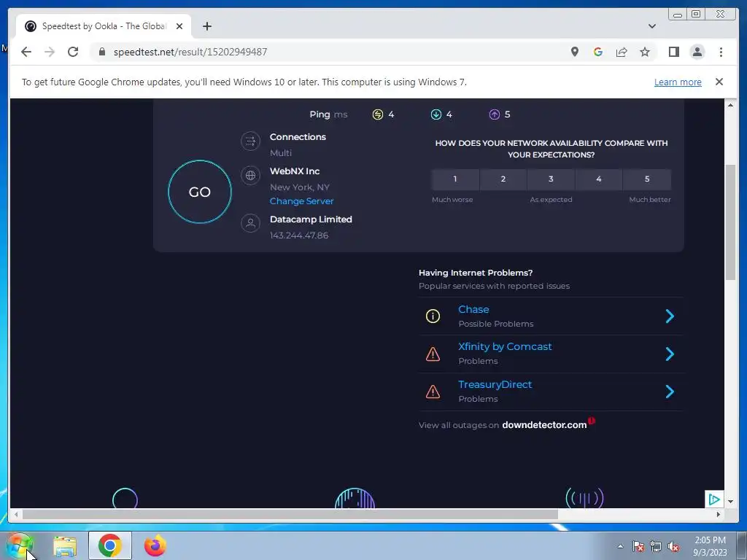Launch Firefox from the taskbar

[155, 545]
